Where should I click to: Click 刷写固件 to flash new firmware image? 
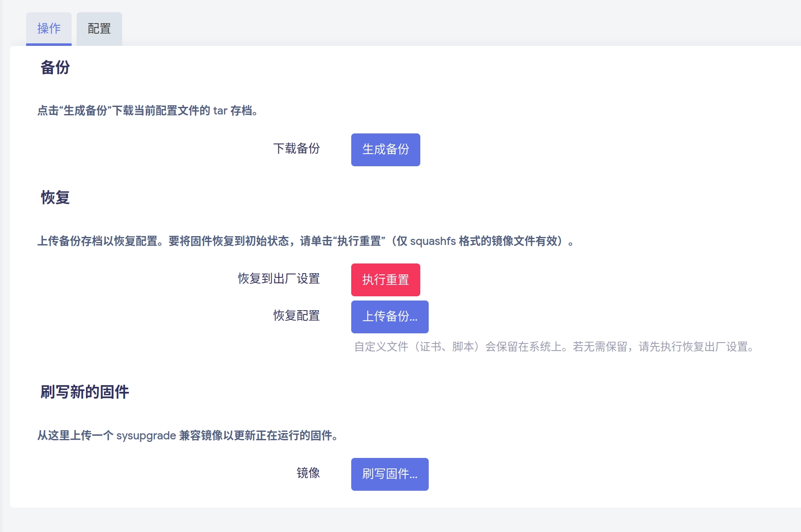(x=390, y=474)
